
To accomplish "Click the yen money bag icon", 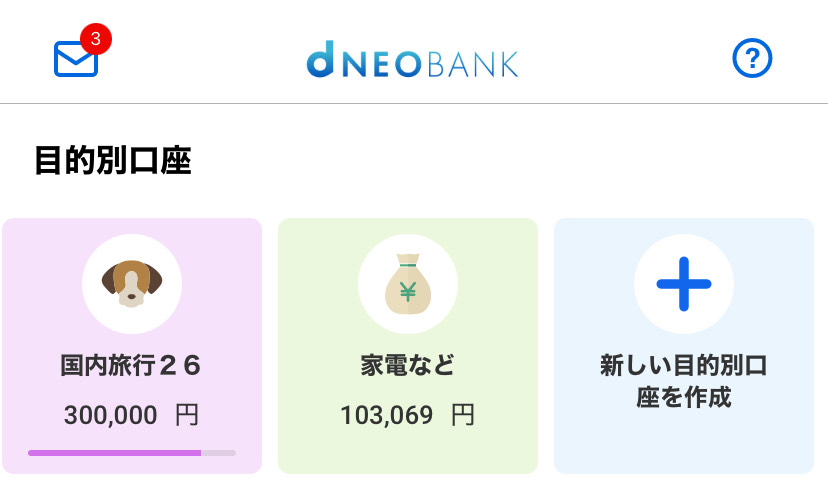I will pos(407,283).
